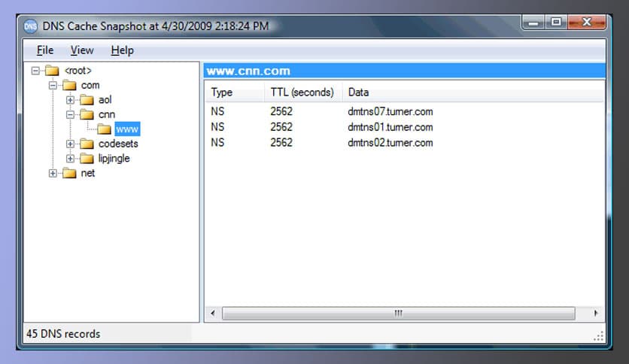Select the codesets tree item label
The image size is (629, 364).
(x=118, y=144)
